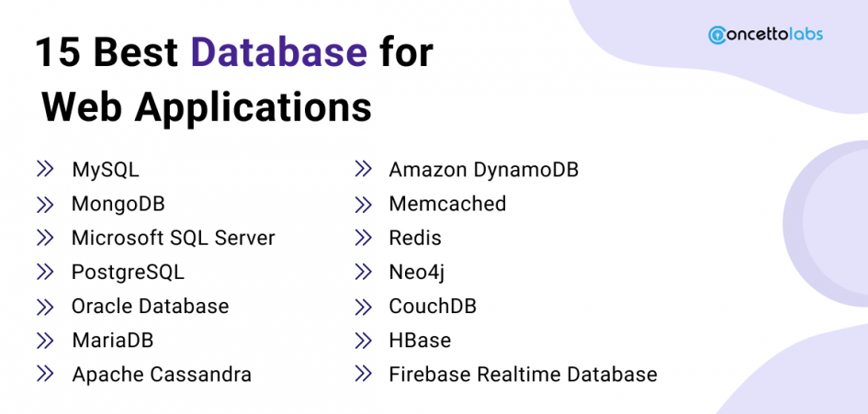Click the chevron icon beside Memcached
The image size is (868, 414).
click(363, 203)
